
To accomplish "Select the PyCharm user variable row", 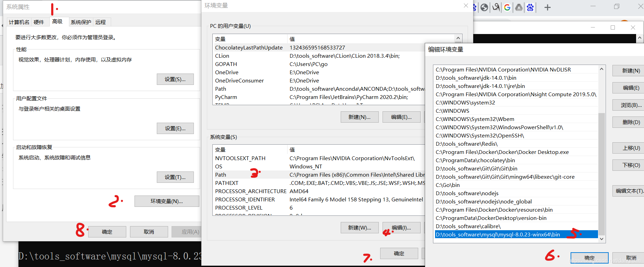I will pos(319,97).
